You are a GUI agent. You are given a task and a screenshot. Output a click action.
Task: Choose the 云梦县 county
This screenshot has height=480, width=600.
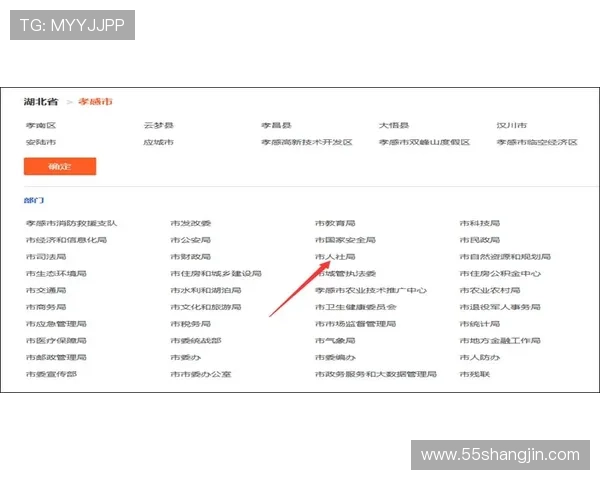pos(158,125)
